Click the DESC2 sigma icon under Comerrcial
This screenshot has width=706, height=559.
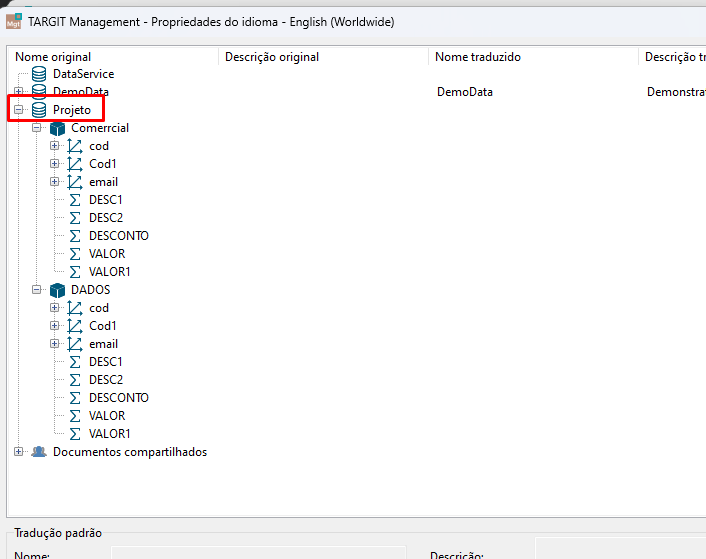click(x=75, y=218)
